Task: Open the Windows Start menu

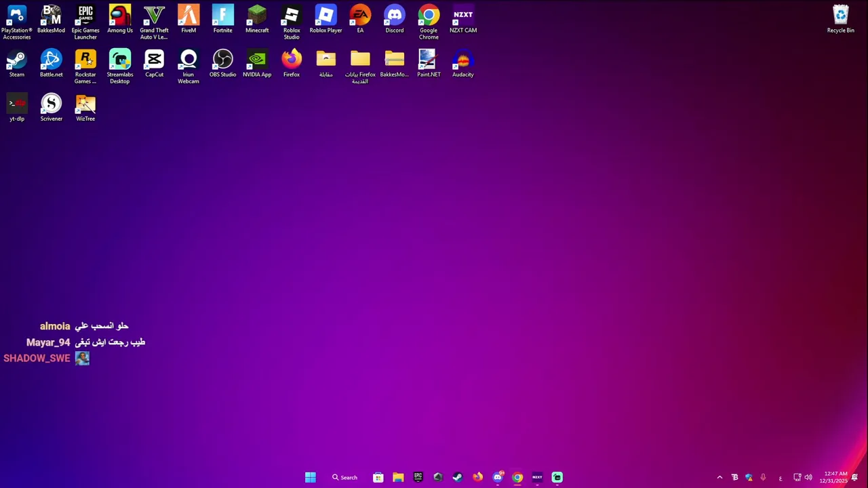Action: (310, 477)
